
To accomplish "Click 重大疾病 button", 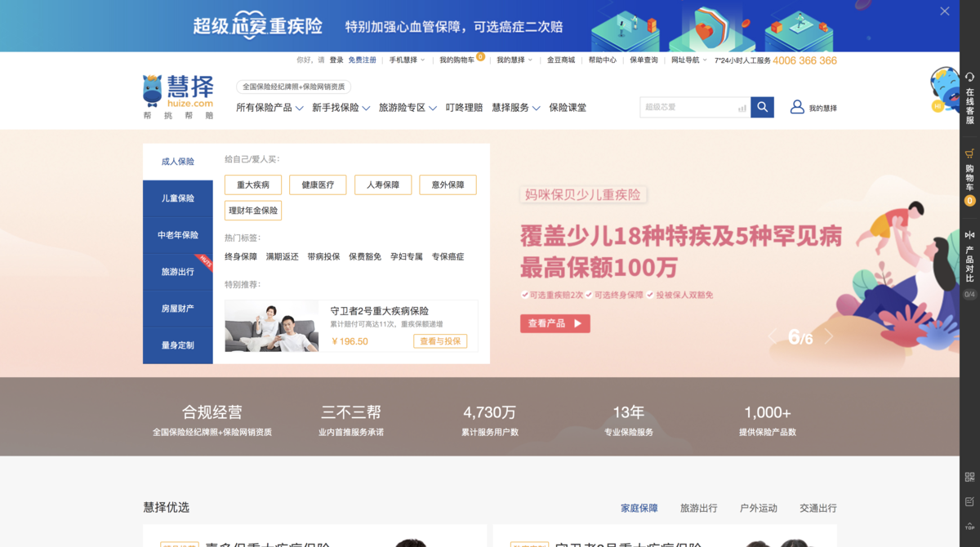I will click(x=253, y=185).
